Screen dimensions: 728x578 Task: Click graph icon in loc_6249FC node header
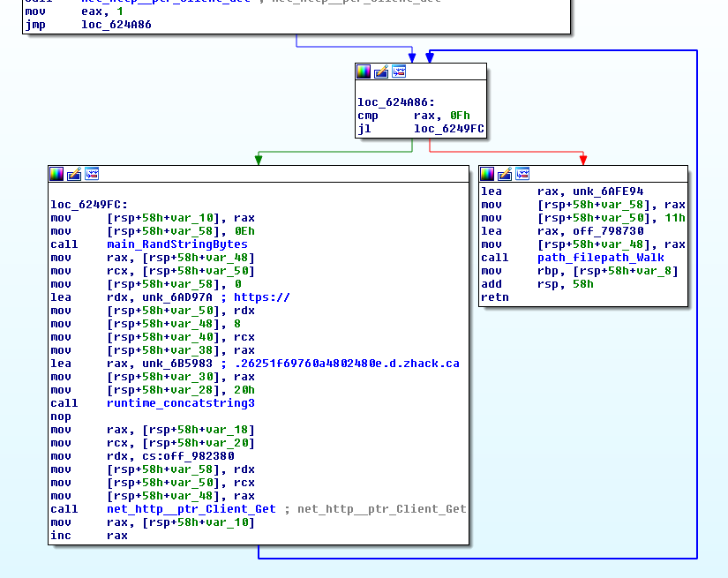point(92,174)
